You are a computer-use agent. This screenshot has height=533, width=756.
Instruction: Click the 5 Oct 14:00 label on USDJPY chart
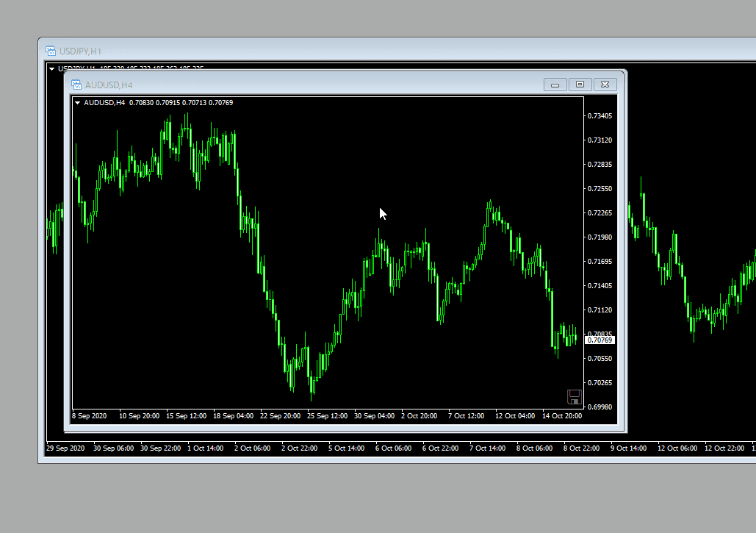[346, 448]
